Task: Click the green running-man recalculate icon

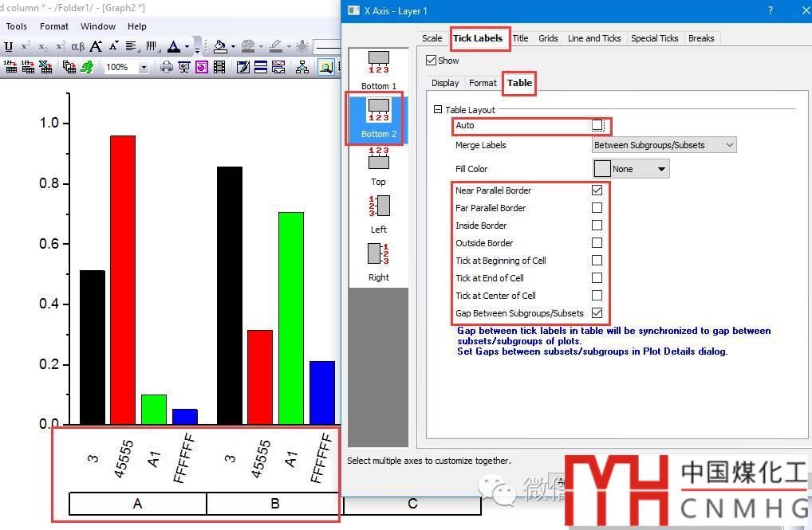Action: click(x=87, y=68)
